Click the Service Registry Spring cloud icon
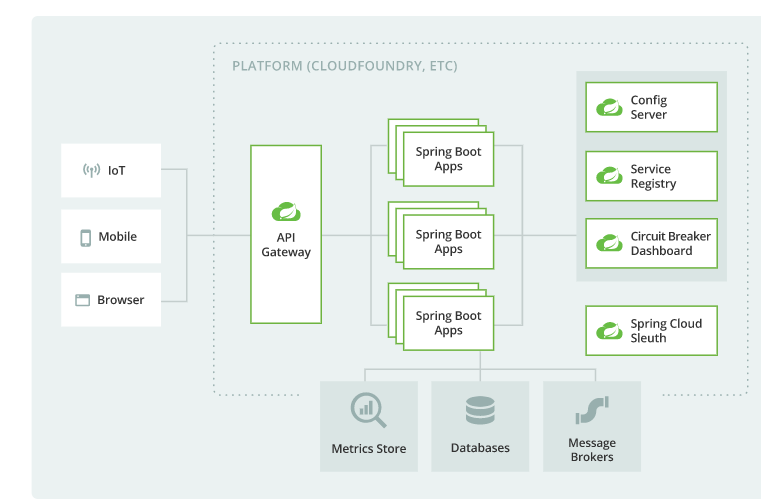The image size is (761, 499). [609, 175]
